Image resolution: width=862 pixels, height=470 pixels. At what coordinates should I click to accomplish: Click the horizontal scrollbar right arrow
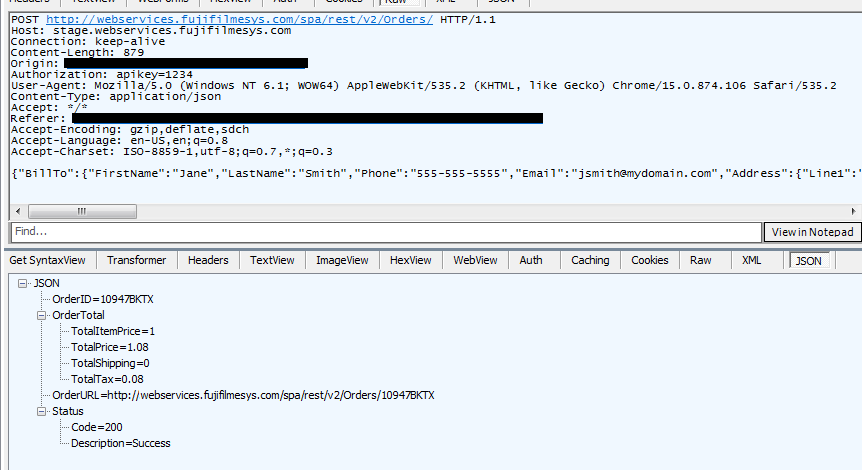tap(853, 212)
